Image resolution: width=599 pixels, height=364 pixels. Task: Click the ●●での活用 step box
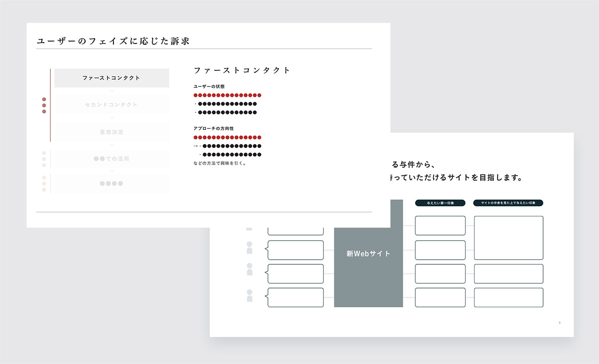(x=112, y=159)
